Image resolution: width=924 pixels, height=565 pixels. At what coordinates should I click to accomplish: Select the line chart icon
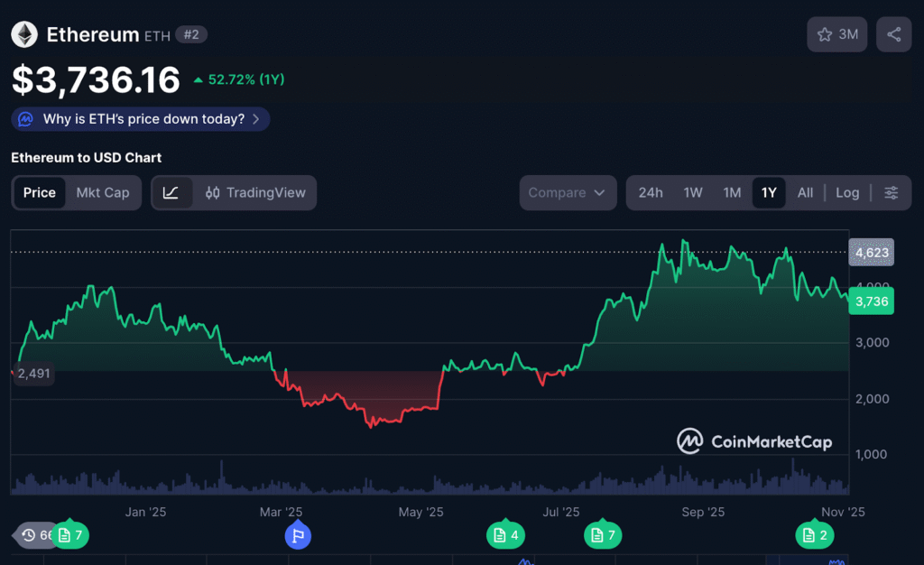pos(171,193)
